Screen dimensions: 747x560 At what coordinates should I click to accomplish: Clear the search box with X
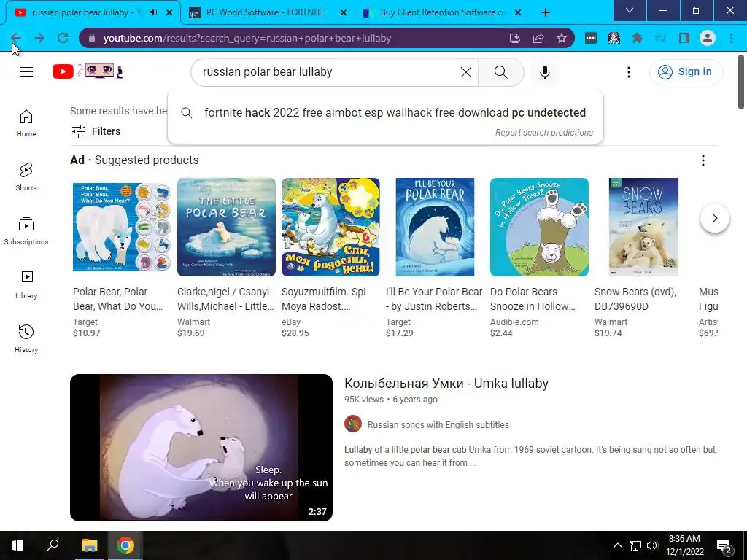(x=466, y=72)
